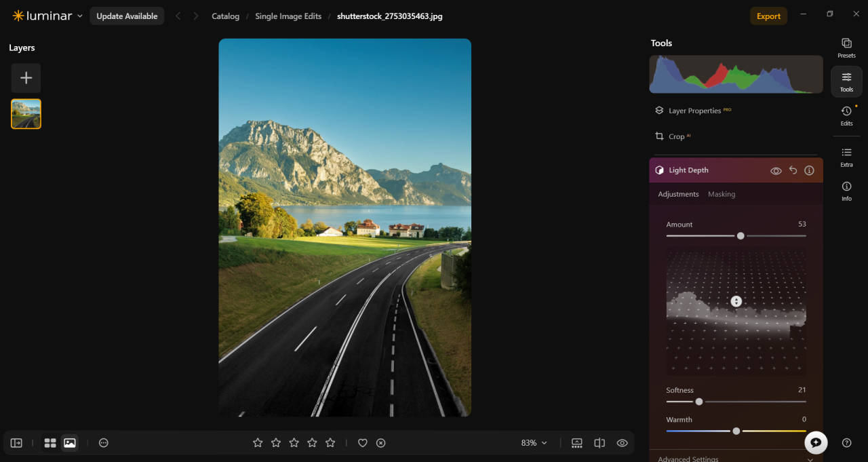The image size is (868, 462).
Task: Select the Tools sidebar icon
Action: pos(846,81)
